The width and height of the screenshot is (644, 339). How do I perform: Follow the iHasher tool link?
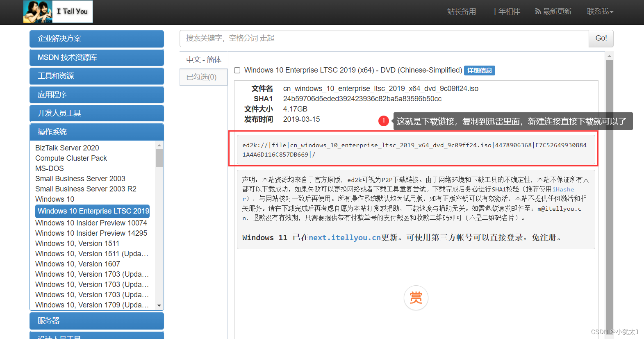[x=563, y=189]
